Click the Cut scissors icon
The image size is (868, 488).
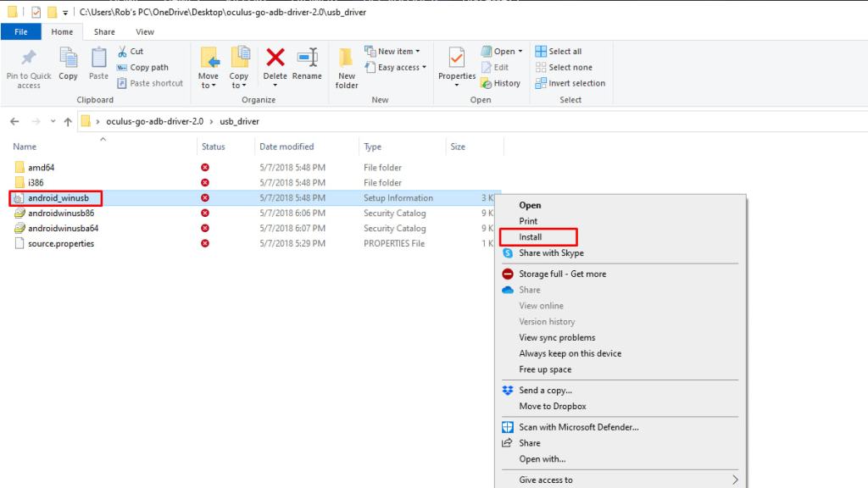[x=122, y=52]
